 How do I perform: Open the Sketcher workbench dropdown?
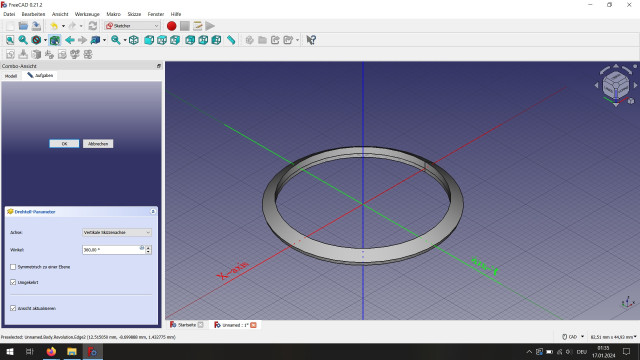132,26
